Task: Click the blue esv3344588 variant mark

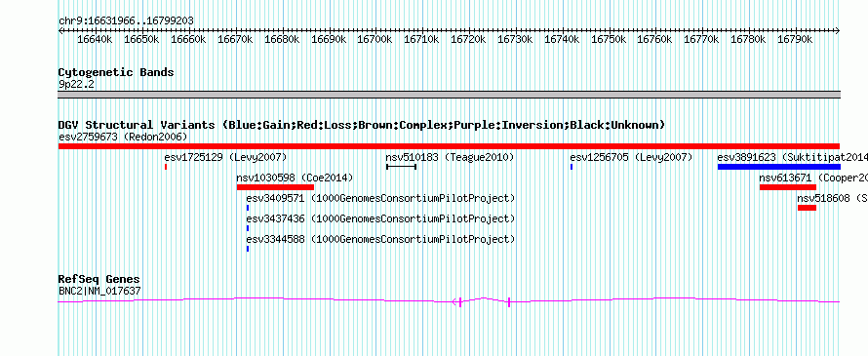Action: [x=248, y=249]
